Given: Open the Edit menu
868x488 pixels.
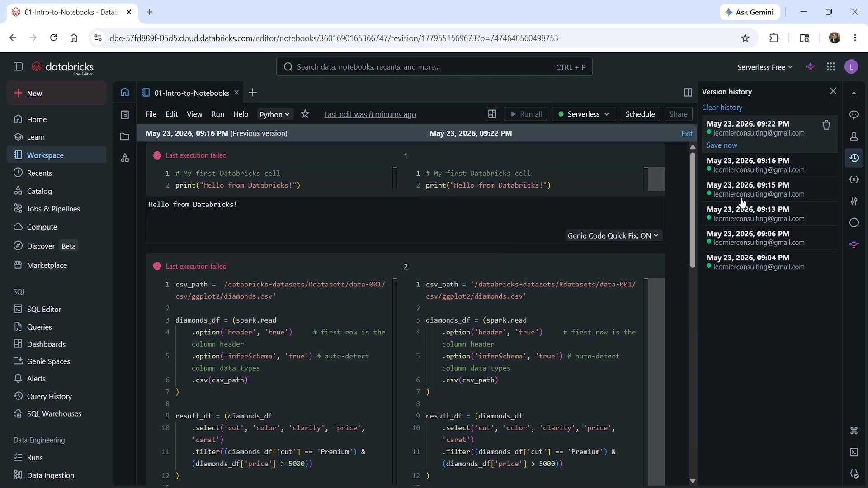Looking at the screenshot, I should [172, 114].
